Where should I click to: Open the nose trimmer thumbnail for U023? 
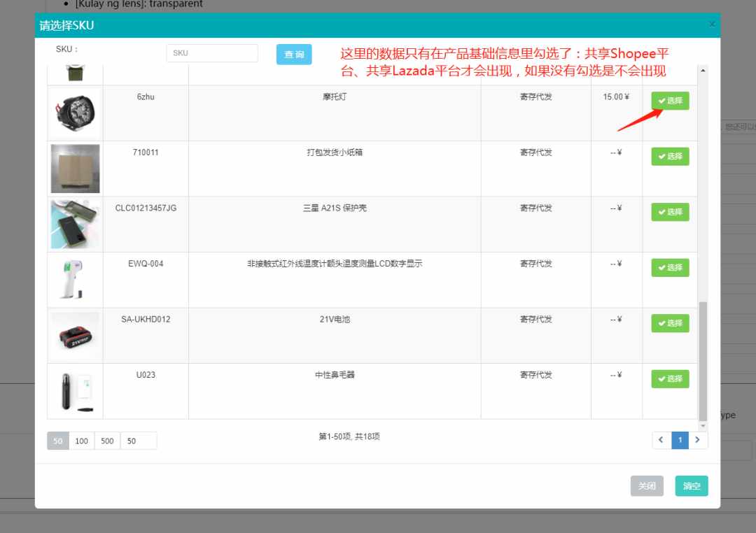[x=75, y=391]
